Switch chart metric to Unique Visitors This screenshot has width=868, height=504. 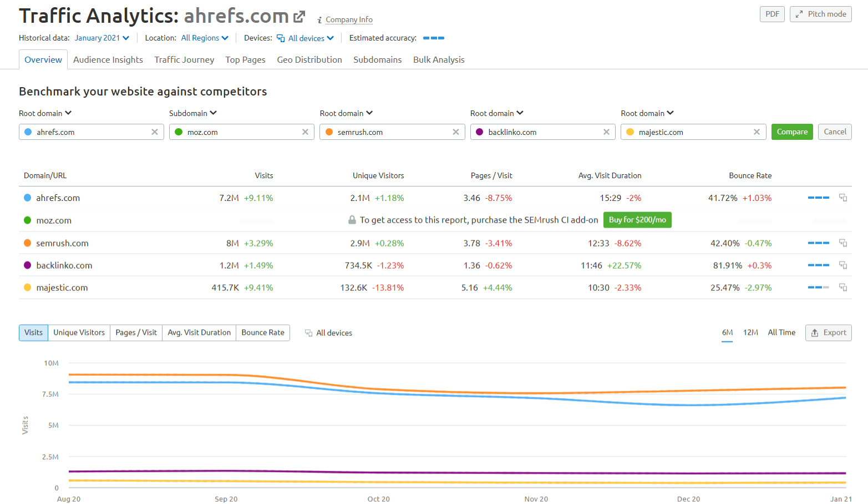point(79,332)
